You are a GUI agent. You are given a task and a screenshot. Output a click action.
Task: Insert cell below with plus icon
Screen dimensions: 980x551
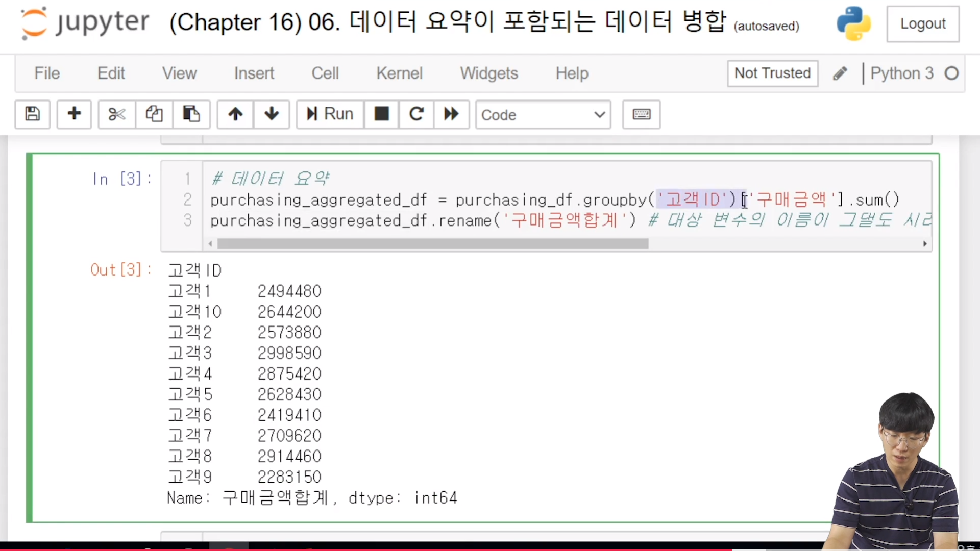point(74,114)
